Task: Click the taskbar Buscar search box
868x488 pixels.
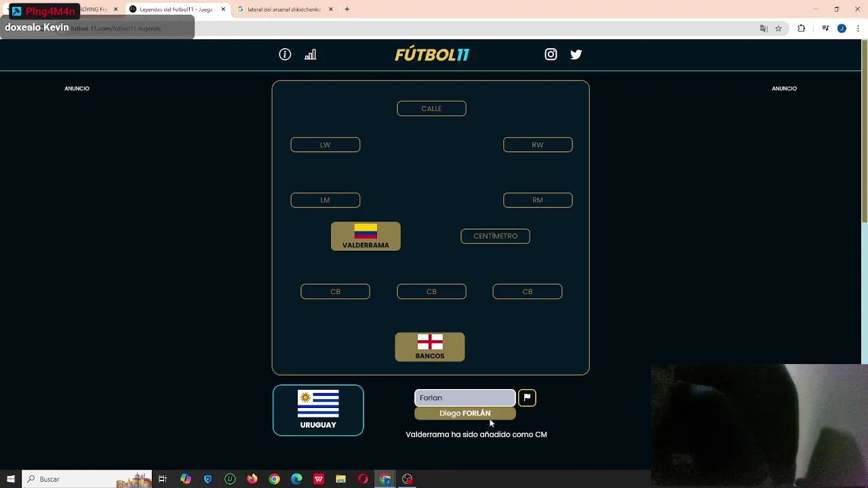Action: click(x=87, y=479)
